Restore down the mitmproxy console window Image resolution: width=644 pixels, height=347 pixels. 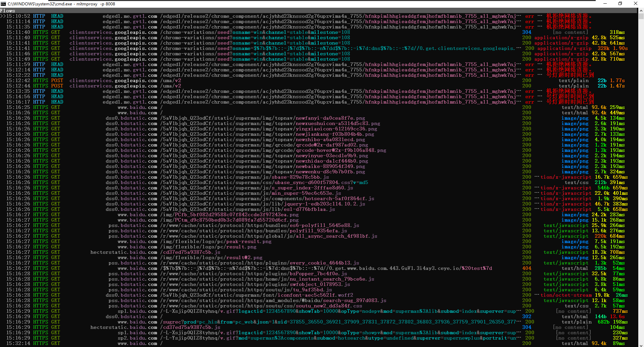pos(620,4)
